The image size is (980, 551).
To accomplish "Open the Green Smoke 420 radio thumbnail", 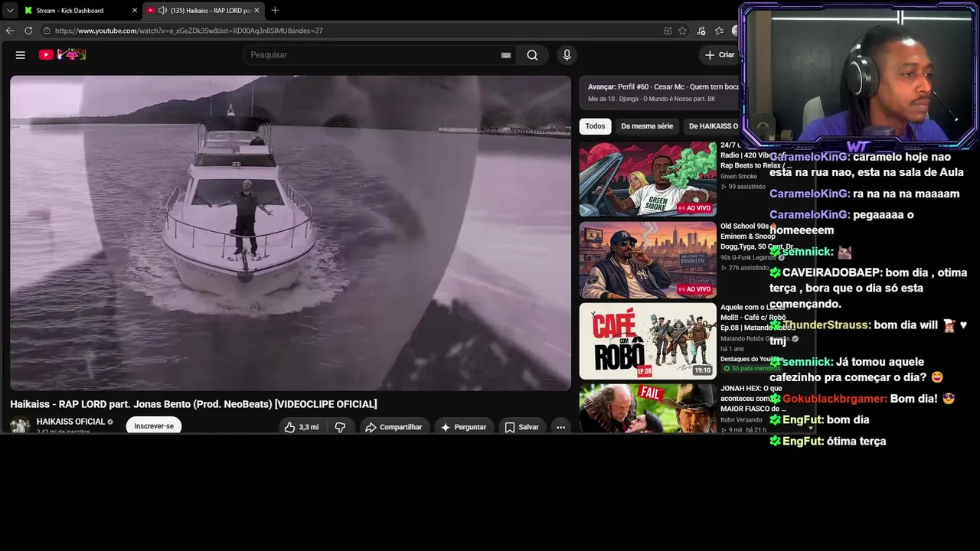I will [x=648, y=179].
